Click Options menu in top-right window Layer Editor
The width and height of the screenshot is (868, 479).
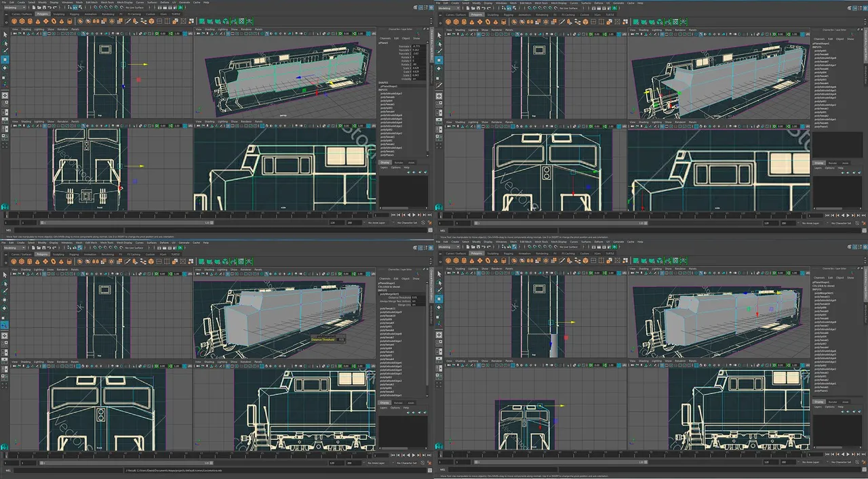click(830, 167)
